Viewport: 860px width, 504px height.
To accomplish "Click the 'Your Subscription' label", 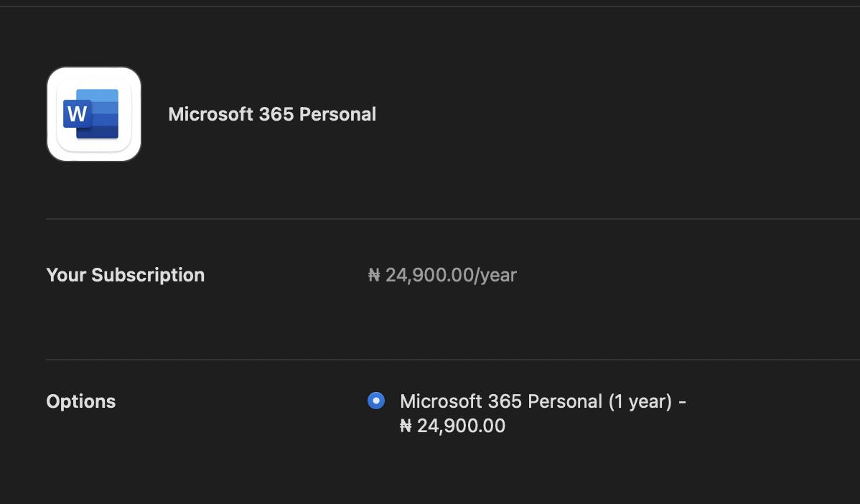I will point(126,275).
